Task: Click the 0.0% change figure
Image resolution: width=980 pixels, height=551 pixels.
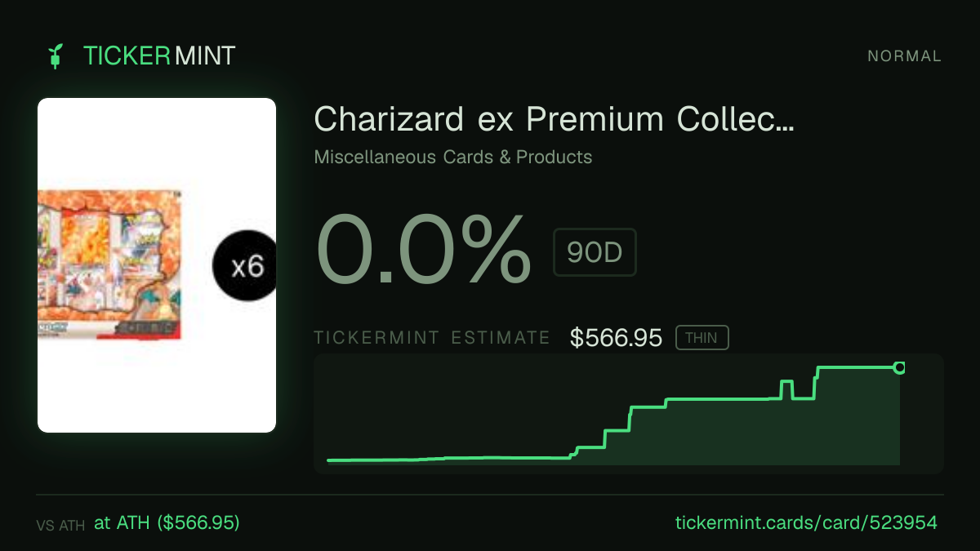Action: pos(423,251)
